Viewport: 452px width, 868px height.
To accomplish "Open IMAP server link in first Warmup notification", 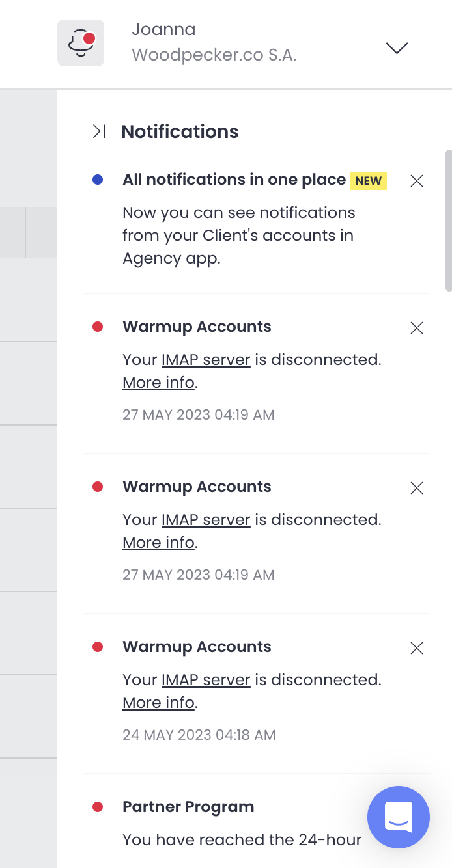I will coord(206,360).
